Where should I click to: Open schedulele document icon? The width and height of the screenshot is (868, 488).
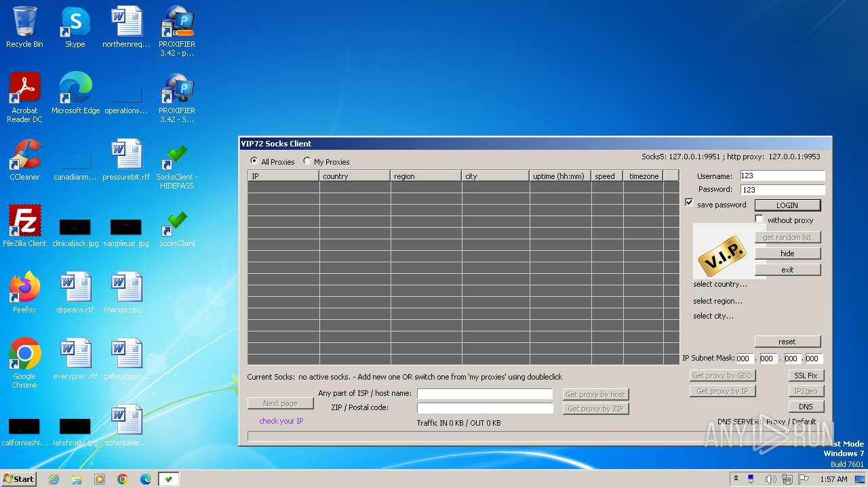(x=126, y=426)
